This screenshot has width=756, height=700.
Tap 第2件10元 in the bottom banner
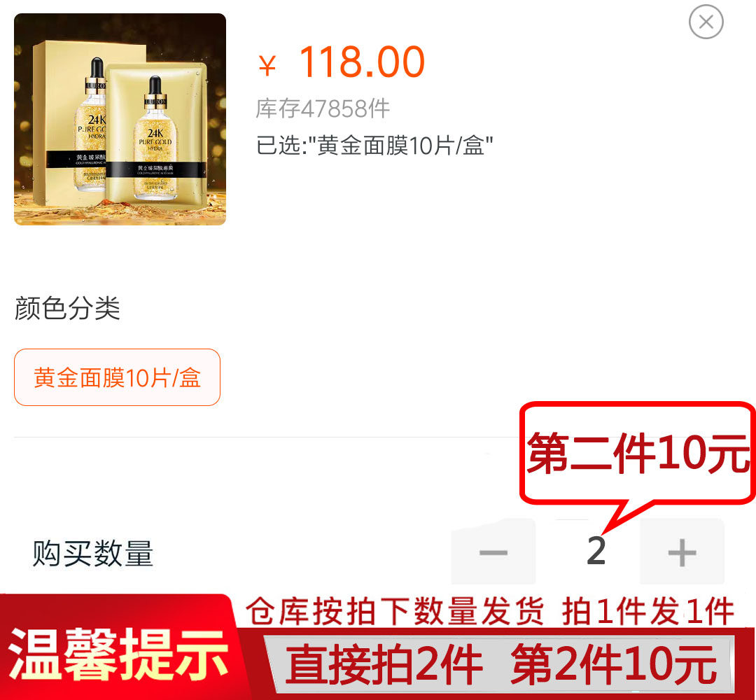[x=614, y=665]
